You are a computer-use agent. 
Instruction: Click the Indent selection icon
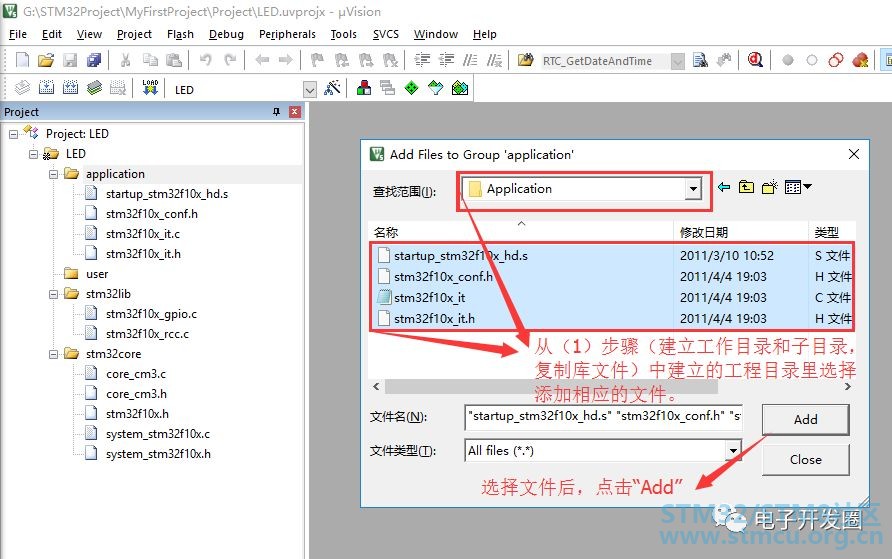(x=422, y=60)
